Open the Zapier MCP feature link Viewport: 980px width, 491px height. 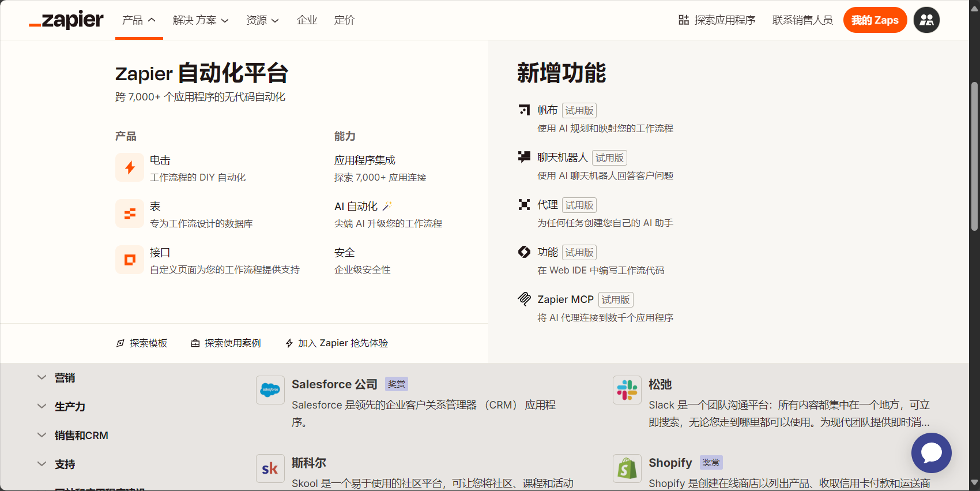click(x=566, y=299)
